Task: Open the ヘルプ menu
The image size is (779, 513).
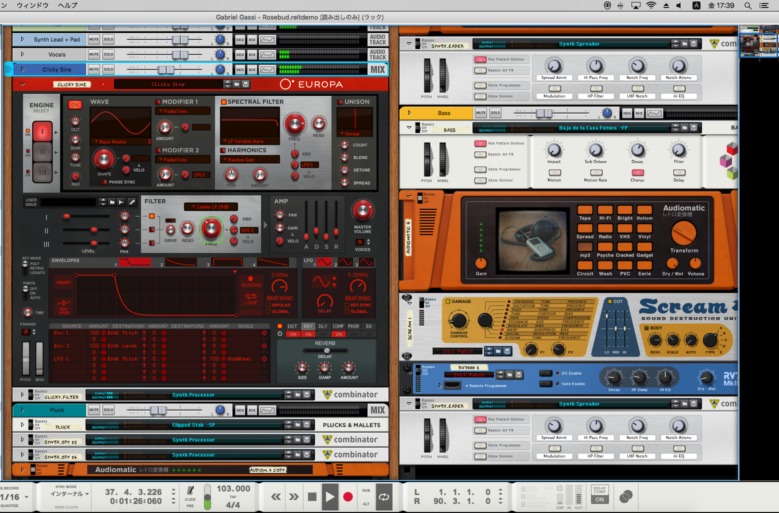Action: click(68, 5)
